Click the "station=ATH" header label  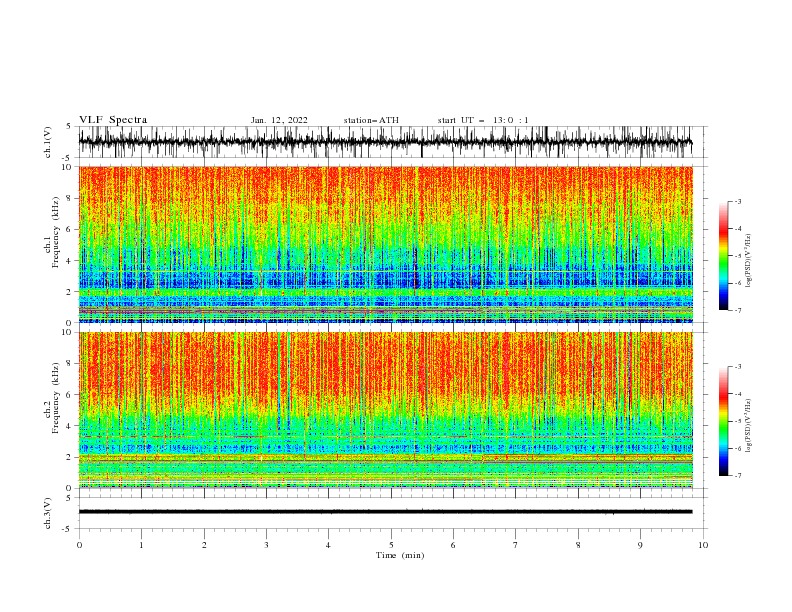(x=371, y=120)
